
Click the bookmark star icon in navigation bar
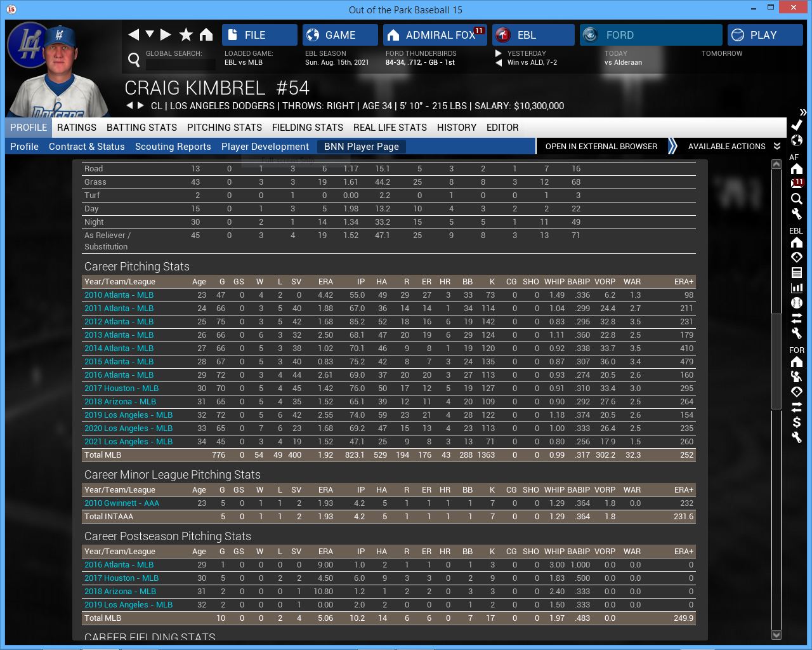point(186,35)
